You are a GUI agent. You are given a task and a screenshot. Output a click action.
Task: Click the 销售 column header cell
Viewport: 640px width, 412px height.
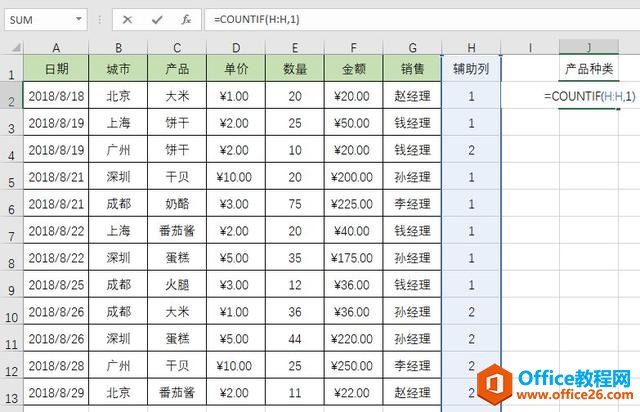pyautogui.click(x=411, y=69)
